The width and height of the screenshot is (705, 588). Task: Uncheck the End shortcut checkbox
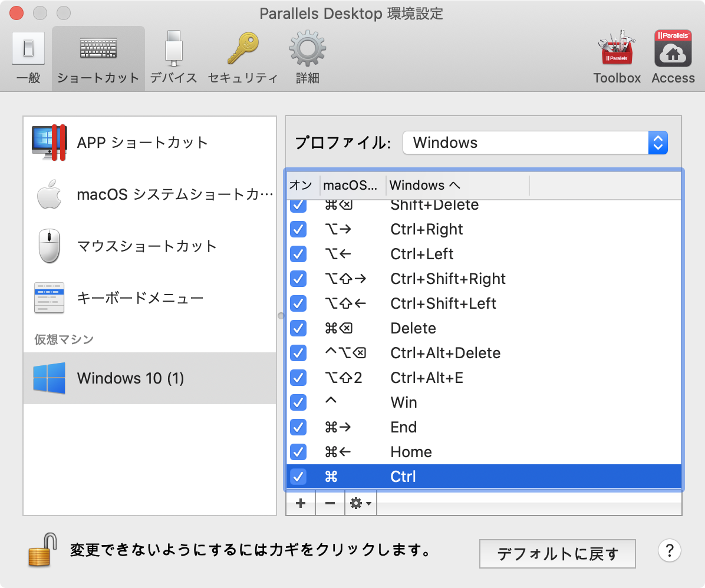click(x=298, y=427)
